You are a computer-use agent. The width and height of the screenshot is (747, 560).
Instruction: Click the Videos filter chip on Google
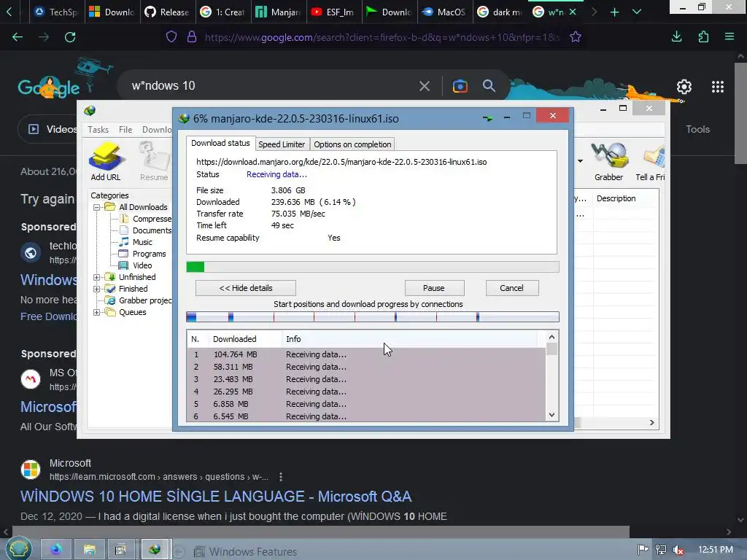53,129
